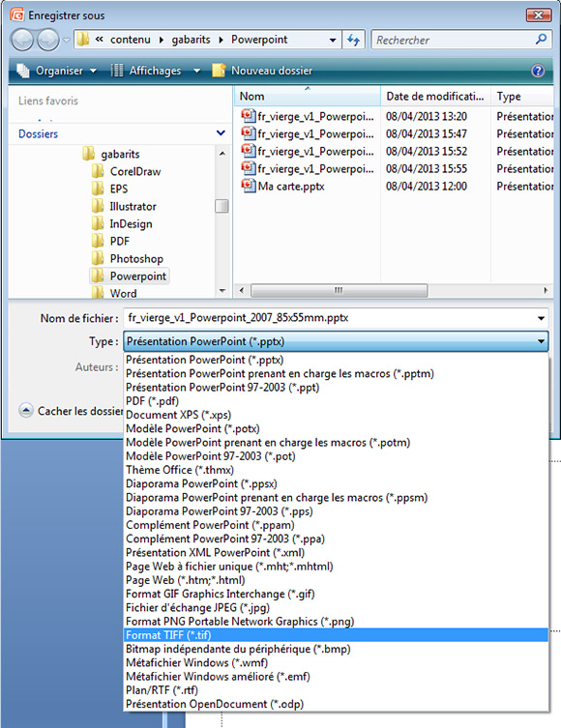The width and height of the screenshot is (561, 728).
Task: Choose Présentation PowerPoint 97-2003 (*.ppt)
Action: 336,388
